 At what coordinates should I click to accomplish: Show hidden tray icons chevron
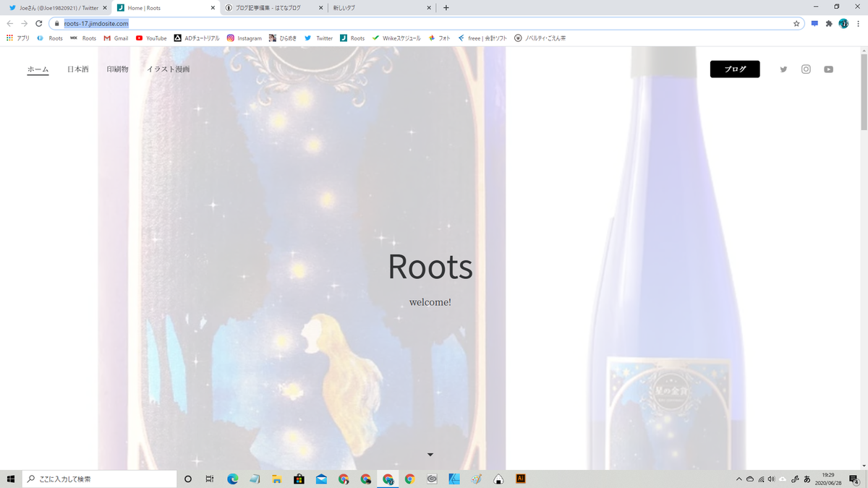(739, 479)
